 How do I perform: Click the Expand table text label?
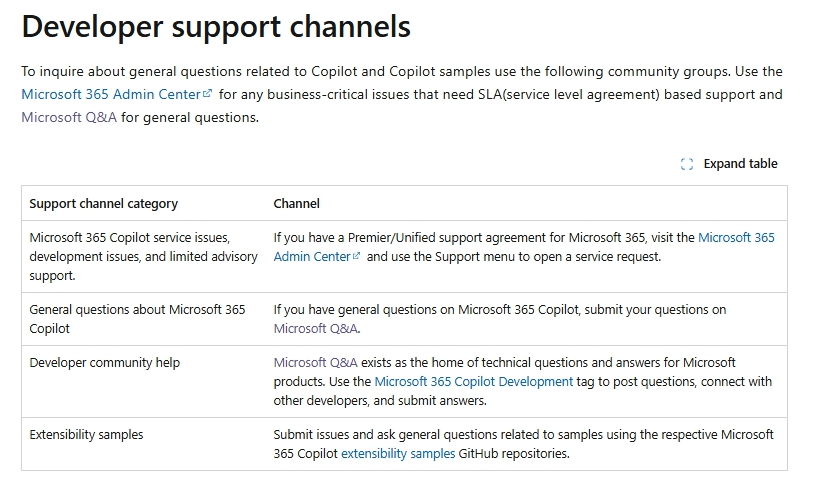(740, 164)
